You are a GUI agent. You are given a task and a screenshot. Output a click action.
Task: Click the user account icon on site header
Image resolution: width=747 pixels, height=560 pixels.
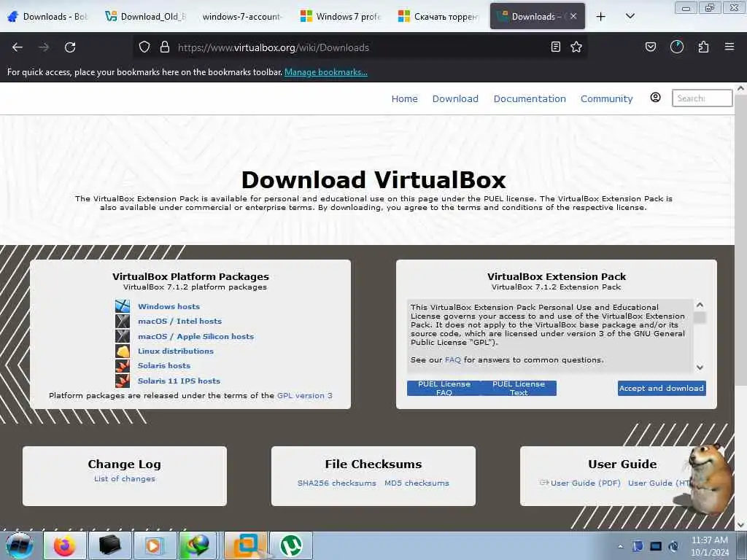pyautogui.click(x=656, y=98)
